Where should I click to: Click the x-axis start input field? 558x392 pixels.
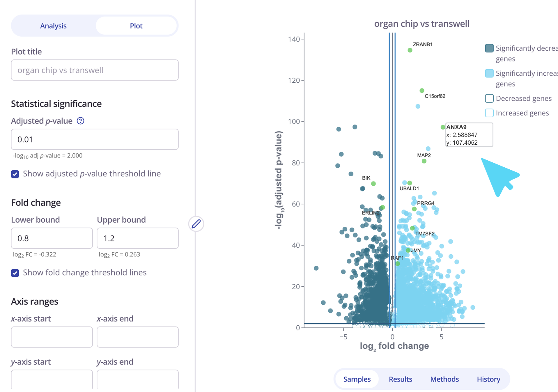52,337
